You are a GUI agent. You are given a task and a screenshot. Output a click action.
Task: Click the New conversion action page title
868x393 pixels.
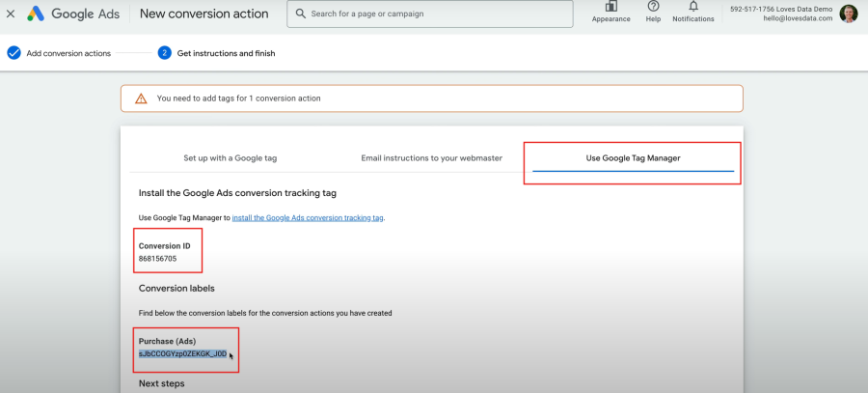click(x=203, y=14)
